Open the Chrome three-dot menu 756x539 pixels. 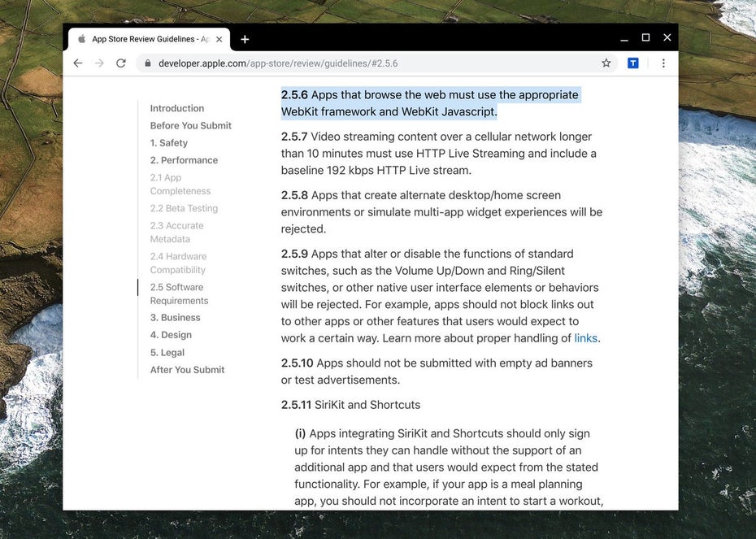(x=663, y=63)
